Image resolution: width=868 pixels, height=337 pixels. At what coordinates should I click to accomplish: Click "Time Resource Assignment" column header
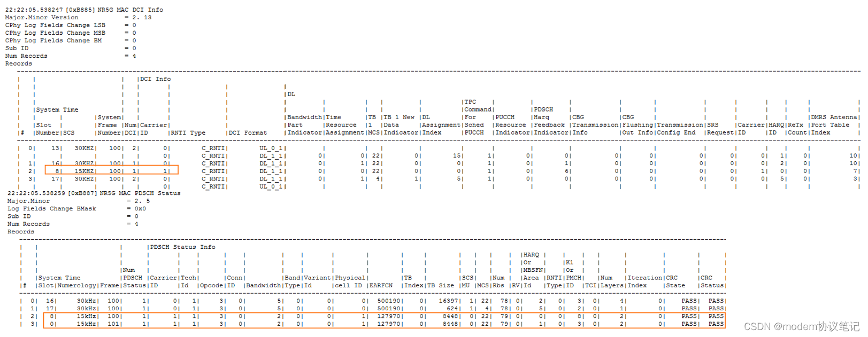(344, 124)
